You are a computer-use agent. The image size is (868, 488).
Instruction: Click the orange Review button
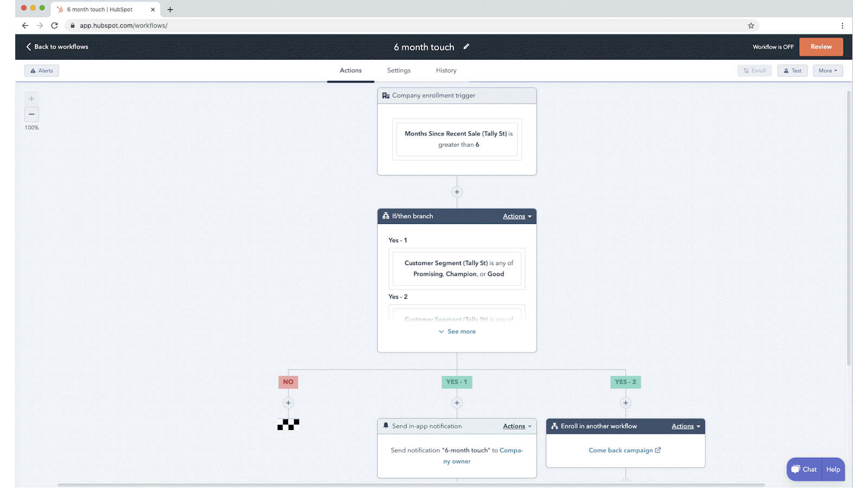pyautogui.click(x=821, y=47)
